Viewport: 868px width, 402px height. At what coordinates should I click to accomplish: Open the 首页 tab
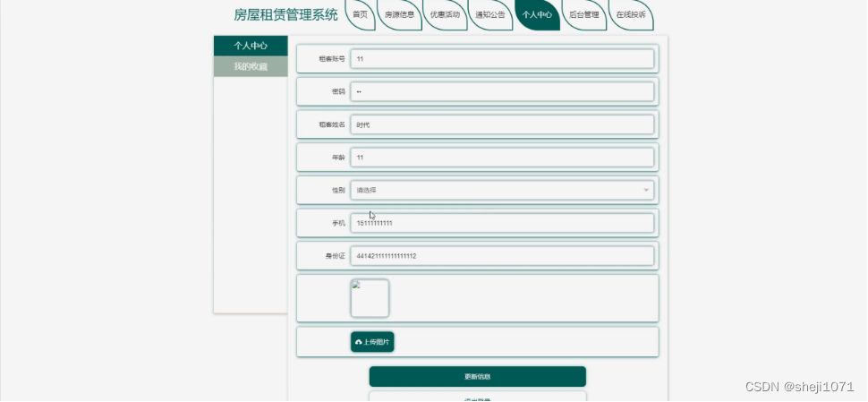click(361, 15)
